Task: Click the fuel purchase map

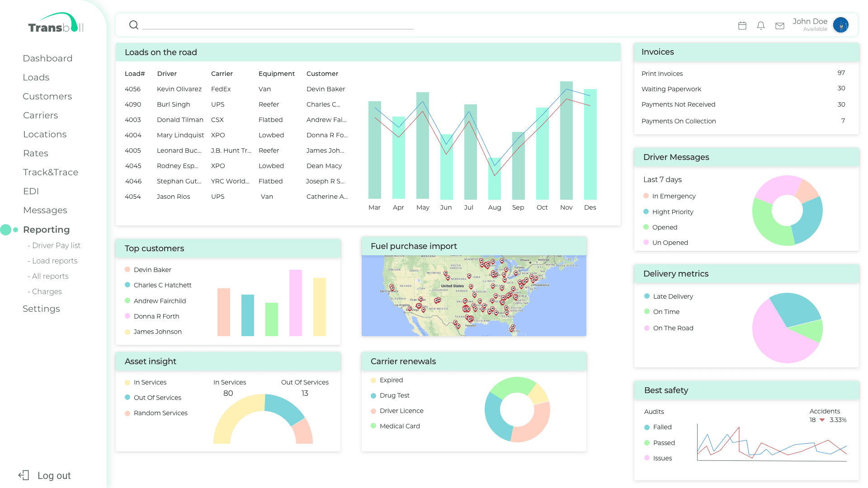Action: tap(474, 296)
